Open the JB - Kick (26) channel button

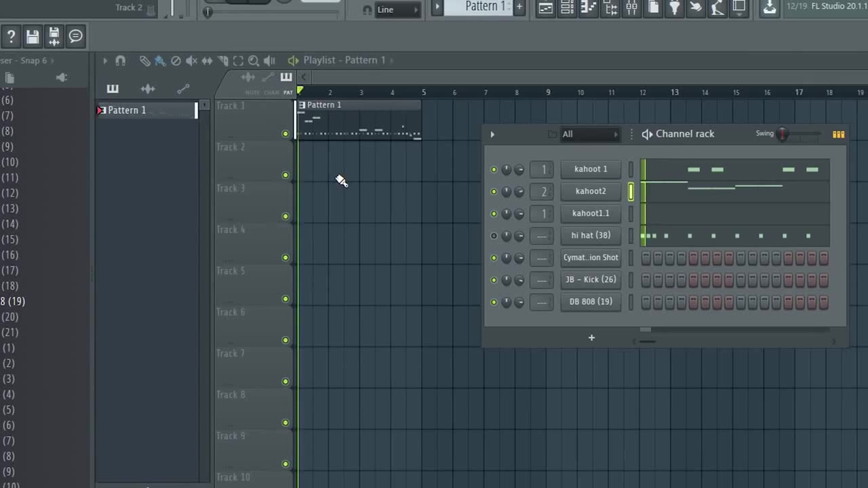591,280
